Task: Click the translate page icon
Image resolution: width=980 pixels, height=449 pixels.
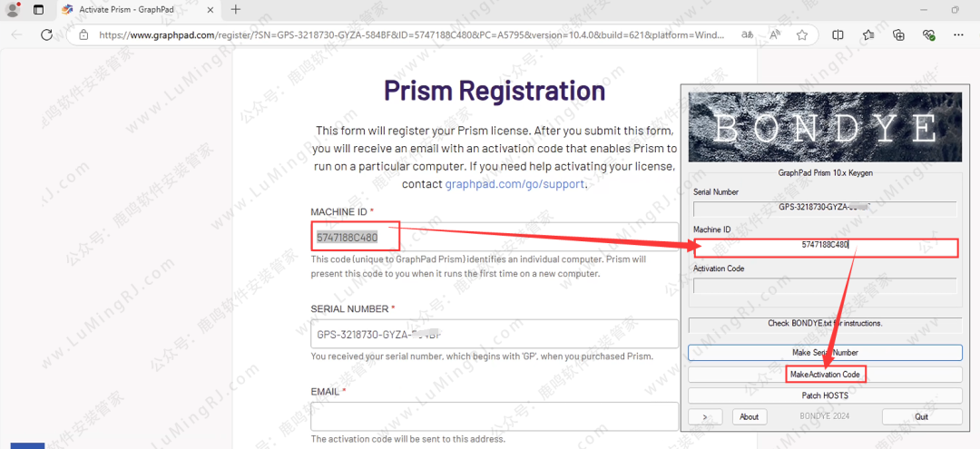Action: [748, 35]
